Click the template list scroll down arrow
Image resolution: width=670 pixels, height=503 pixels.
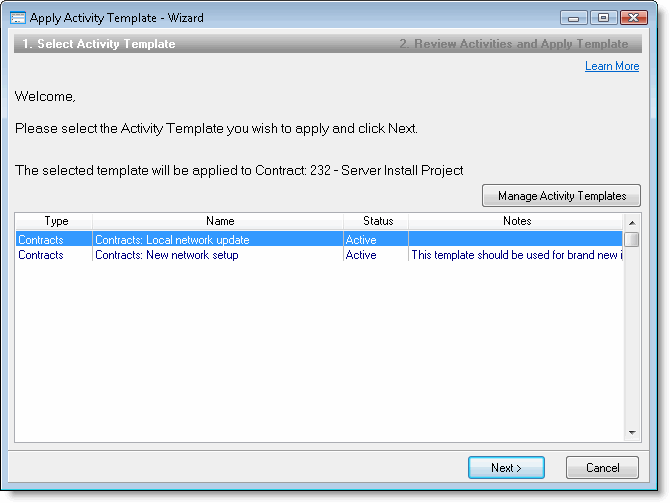[x=632, y=433]
